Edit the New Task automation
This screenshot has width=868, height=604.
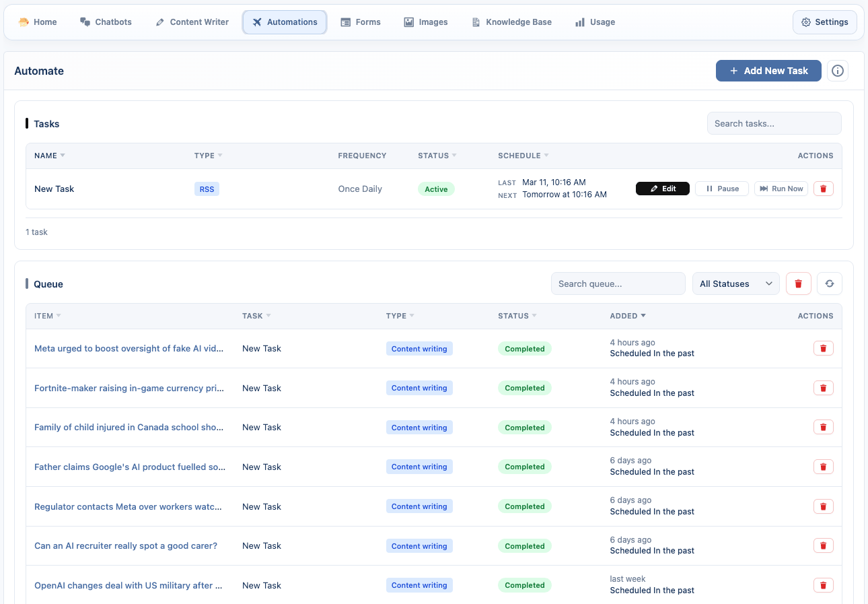(662, 189)
